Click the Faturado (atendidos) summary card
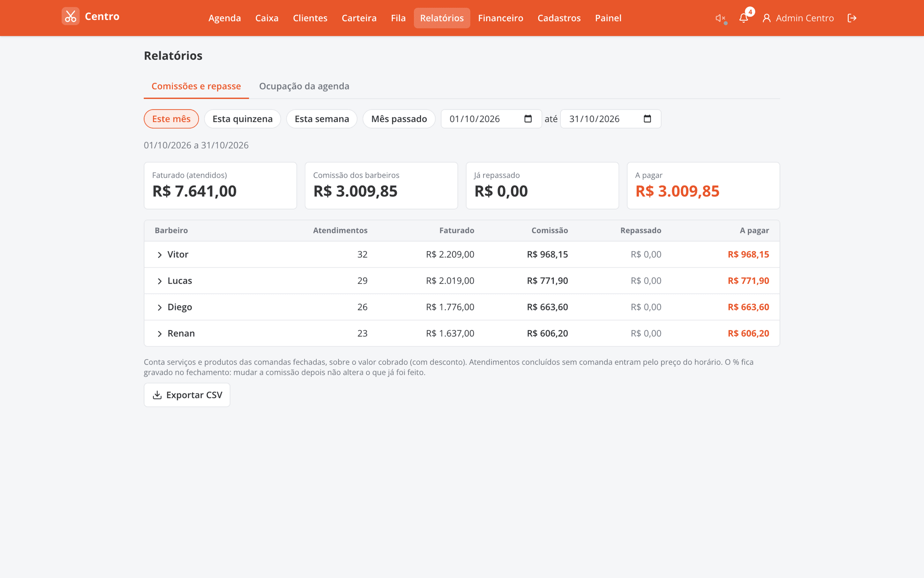This screenshot has height=578, width=924. (x=220, y=185)
